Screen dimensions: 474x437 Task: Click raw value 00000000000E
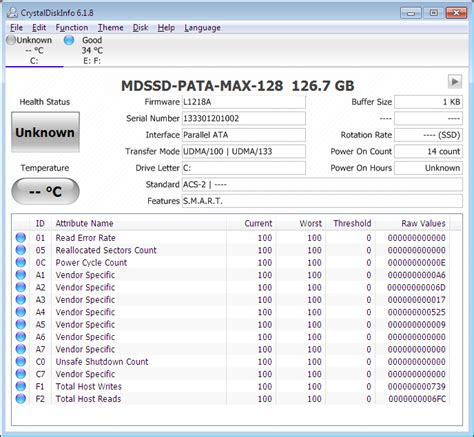[x=416, y=263]
